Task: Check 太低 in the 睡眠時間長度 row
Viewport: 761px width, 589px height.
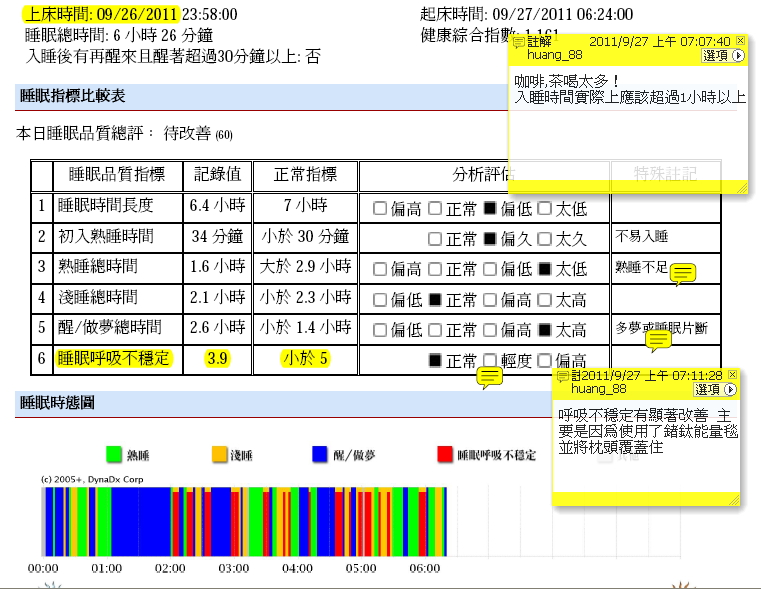Action: tap(545, 209)
